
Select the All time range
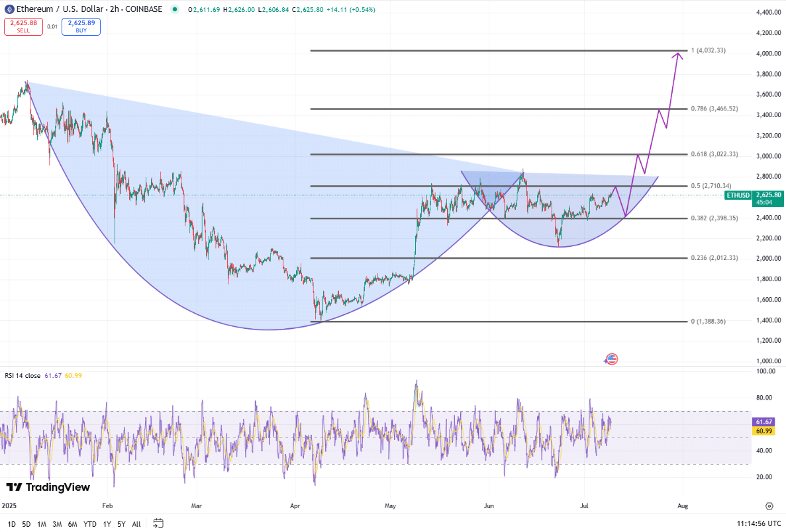[136, 524]
